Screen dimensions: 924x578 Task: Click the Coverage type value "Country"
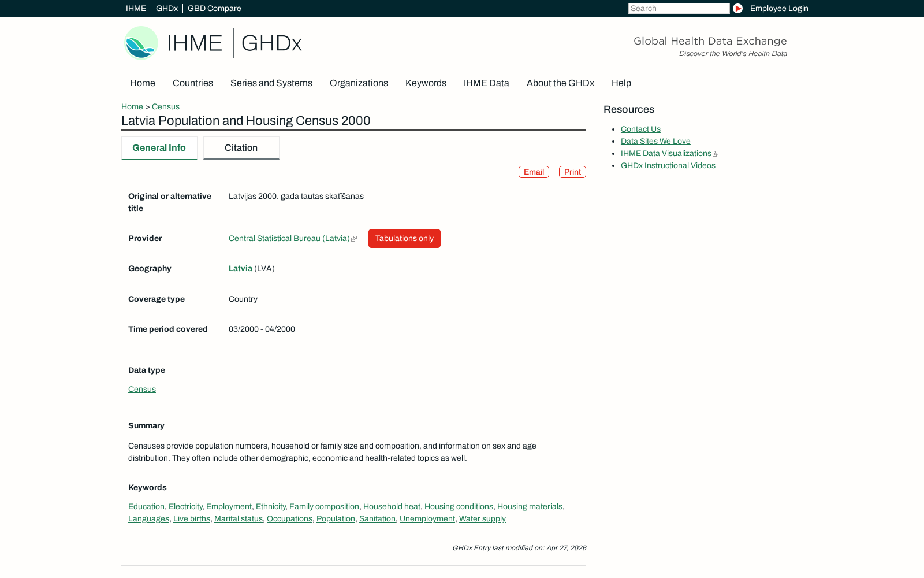[243, 299]
